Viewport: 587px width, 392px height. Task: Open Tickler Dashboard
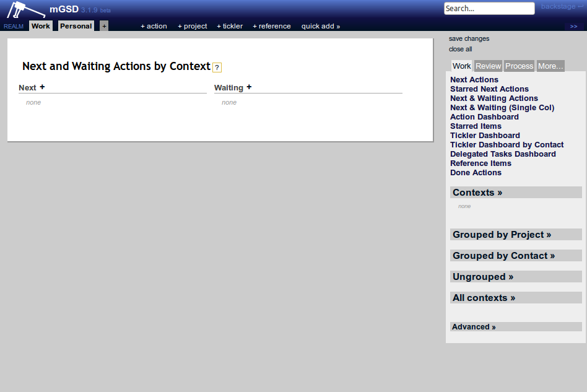485,136
